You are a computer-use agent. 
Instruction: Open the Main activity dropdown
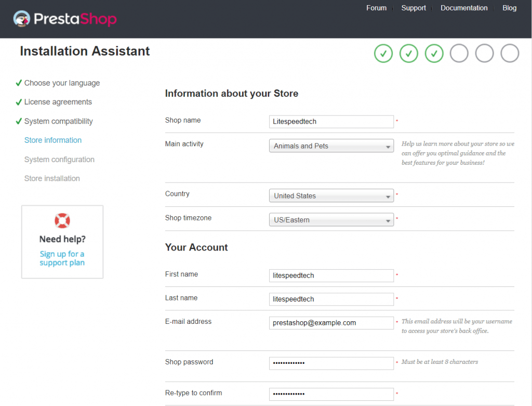point(331,146)
